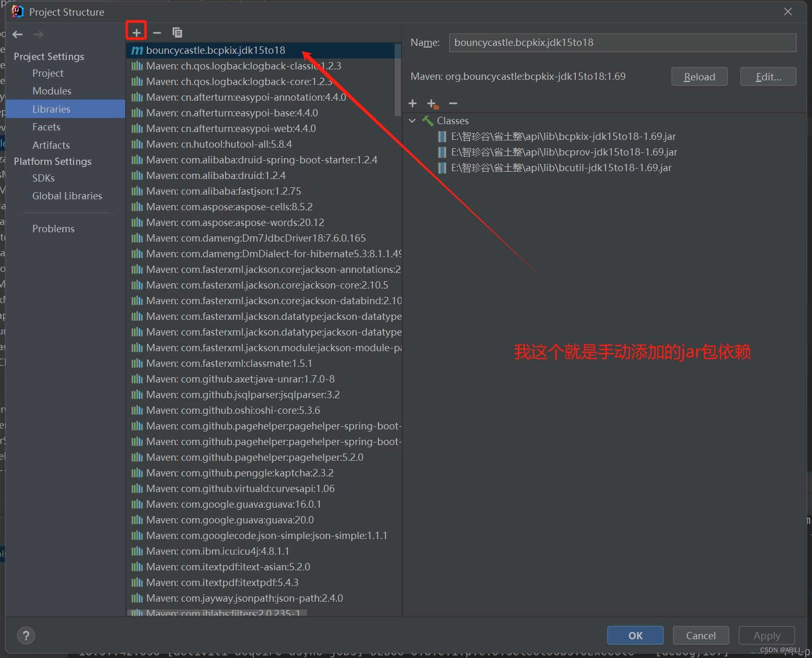Select the bouncycastle.bcpkix.jdk15to18 library
Screen dimensions: 812x658
coord(215,50)
